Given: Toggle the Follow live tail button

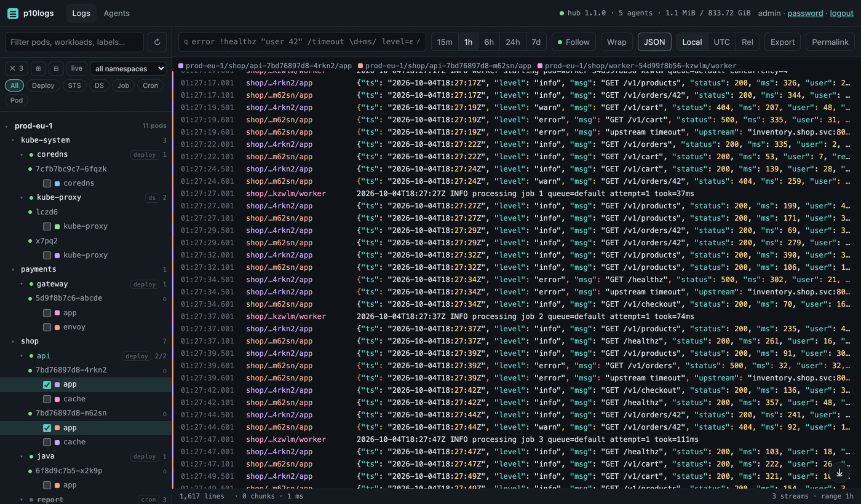Looking at the screenshot, I should pyautogui.click(x=573, y=42).
